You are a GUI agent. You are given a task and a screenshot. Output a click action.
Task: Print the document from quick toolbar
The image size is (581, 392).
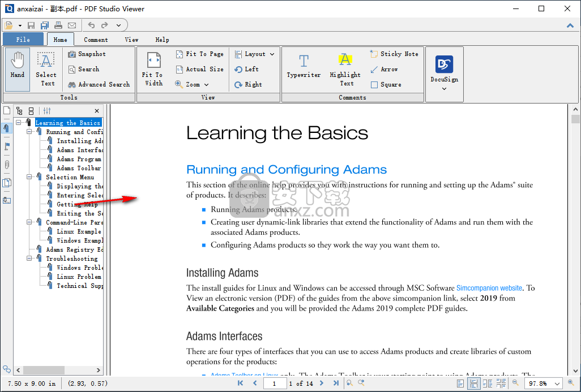(58, 25)
